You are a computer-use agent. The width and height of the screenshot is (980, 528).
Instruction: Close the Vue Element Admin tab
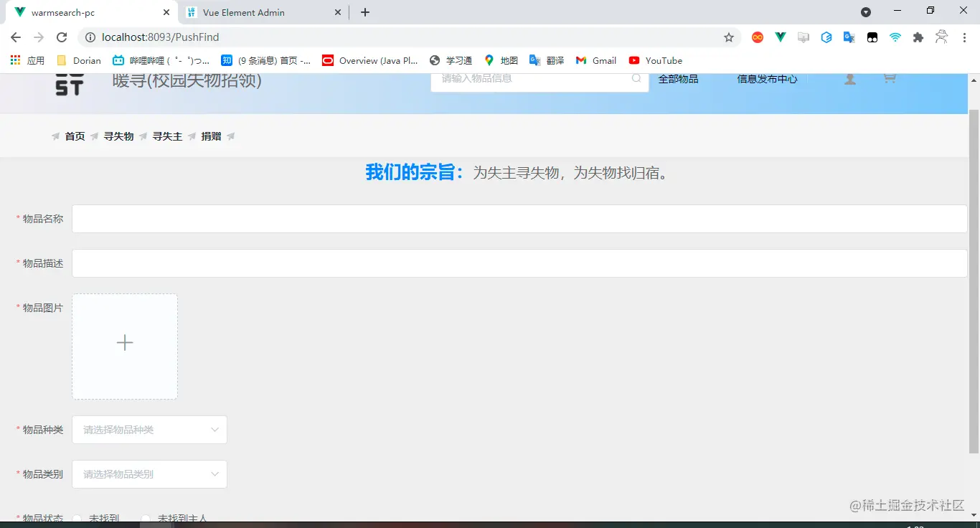coord(338,12)
